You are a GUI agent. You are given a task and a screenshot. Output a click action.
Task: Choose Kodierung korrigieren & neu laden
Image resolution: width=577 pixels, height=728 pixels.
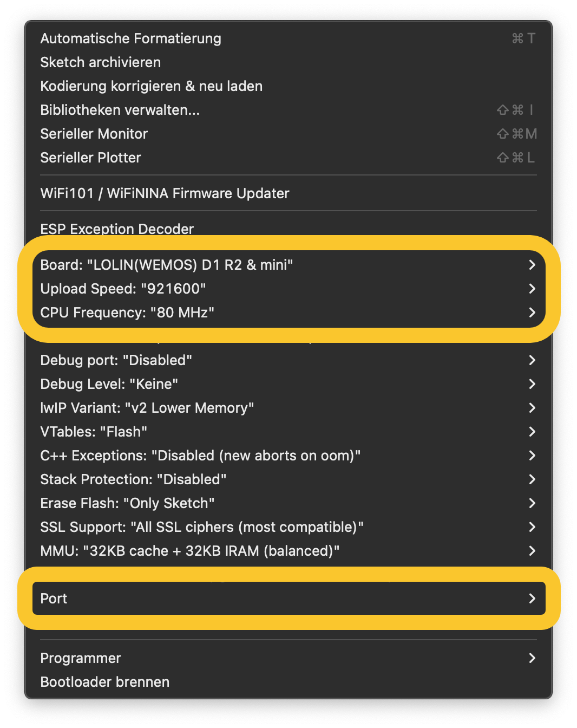tap(151, 86)
